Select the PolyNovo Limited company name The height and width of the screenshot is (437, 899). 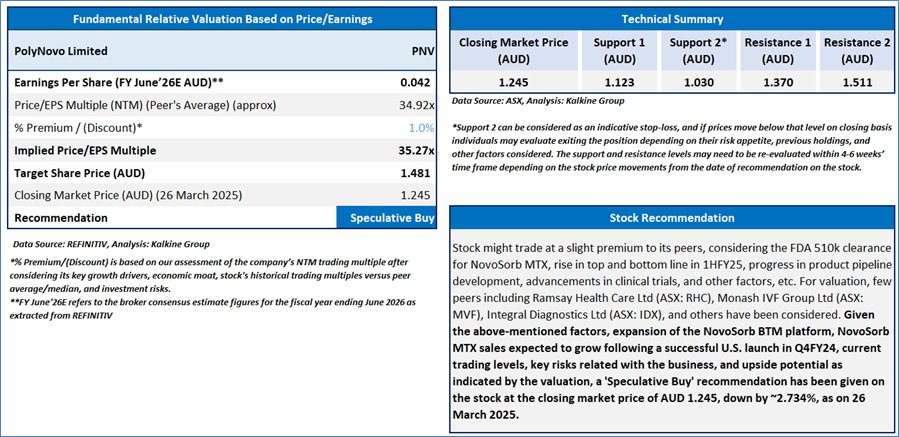click(61, 49)
